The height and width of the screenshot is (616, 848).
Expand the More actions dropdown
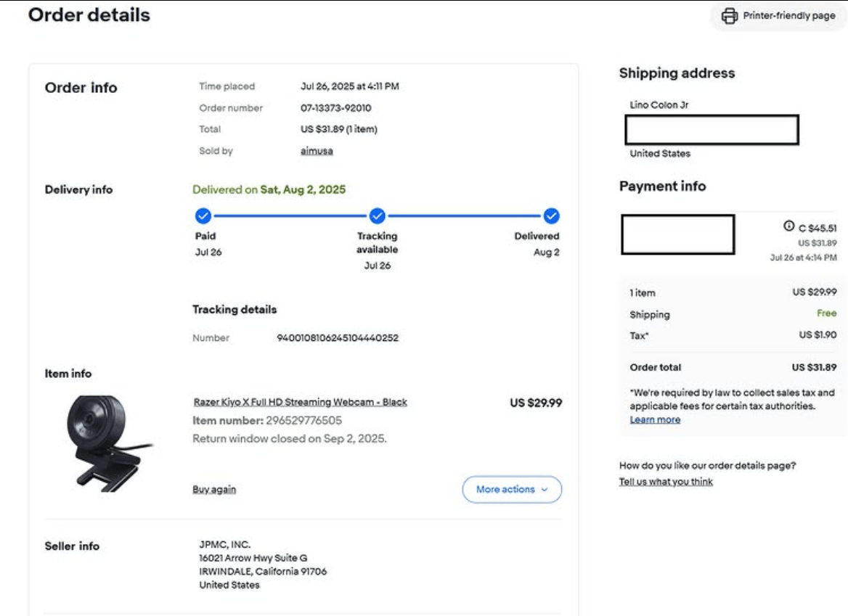point(512,489)
